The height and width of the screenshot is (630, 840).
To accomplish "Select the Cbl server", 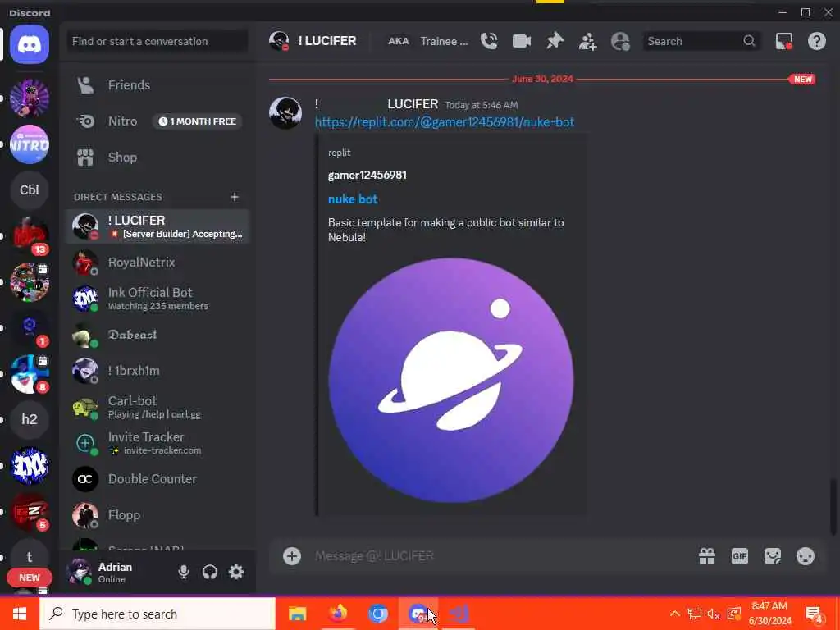I will point(30,190).
